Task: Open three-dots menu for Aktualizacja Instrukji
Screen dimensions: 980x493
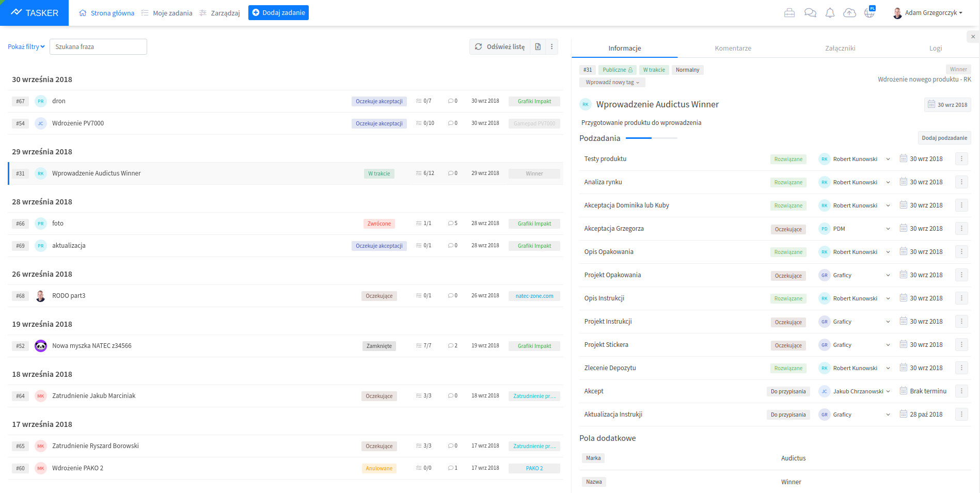Action: tap(961, 415)
